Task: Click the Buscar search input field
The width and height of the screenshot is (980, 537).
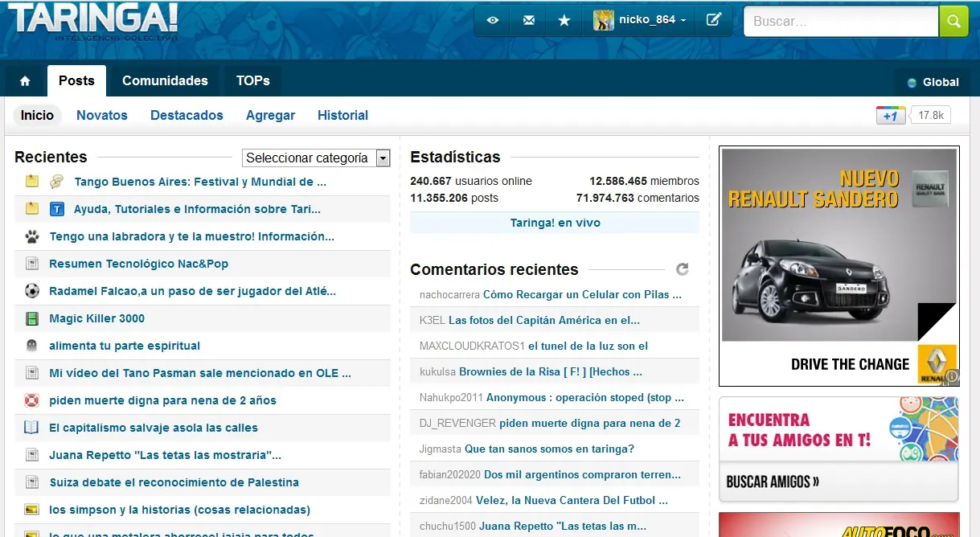Action: (841, 22)
